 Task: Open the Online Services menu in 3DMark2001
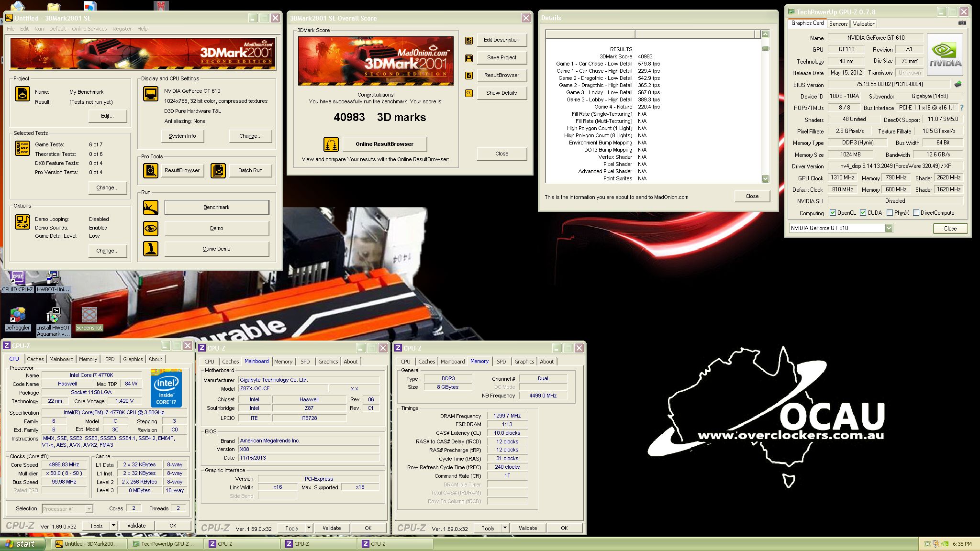89,29
